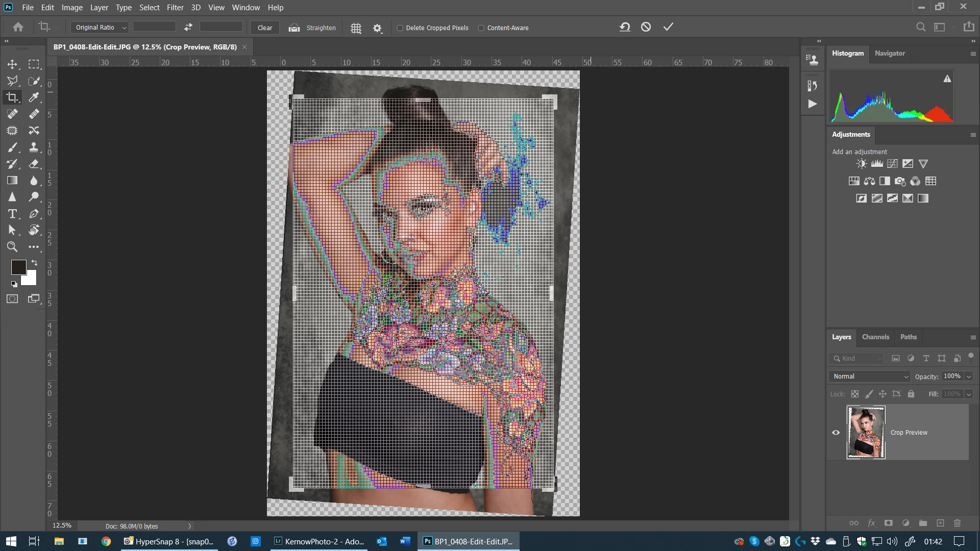Enable Content-Aware checkbox
Image resolution: width=980 pixels, height=551 pixels.
[481, 28]
